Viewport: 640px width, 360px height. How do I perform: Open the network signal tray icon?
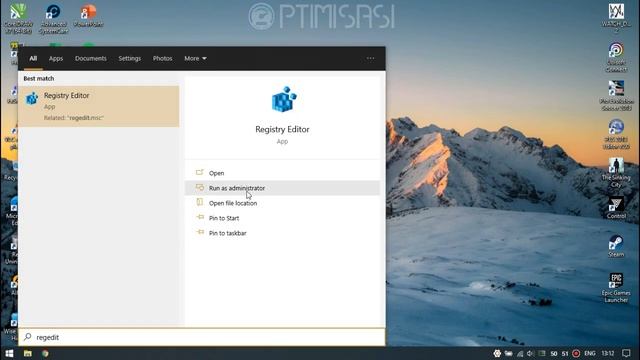pos(520,353)
